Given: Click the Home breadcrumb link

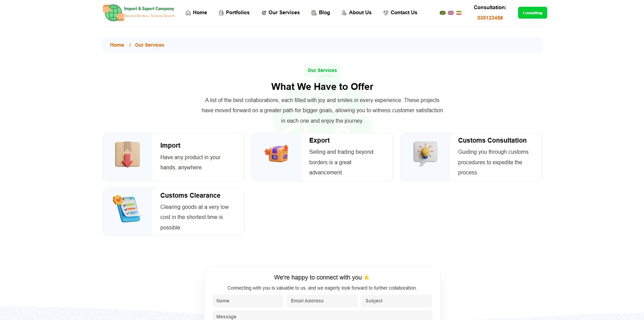Looking at the screenshot, I should (117, 45).
